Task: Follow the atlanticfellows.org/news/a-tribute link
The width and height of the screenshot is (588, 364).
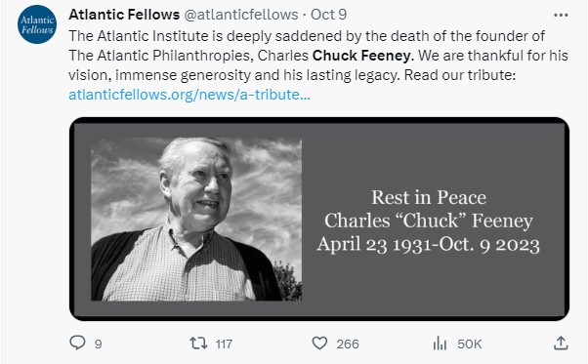Action: coord(189,95)
